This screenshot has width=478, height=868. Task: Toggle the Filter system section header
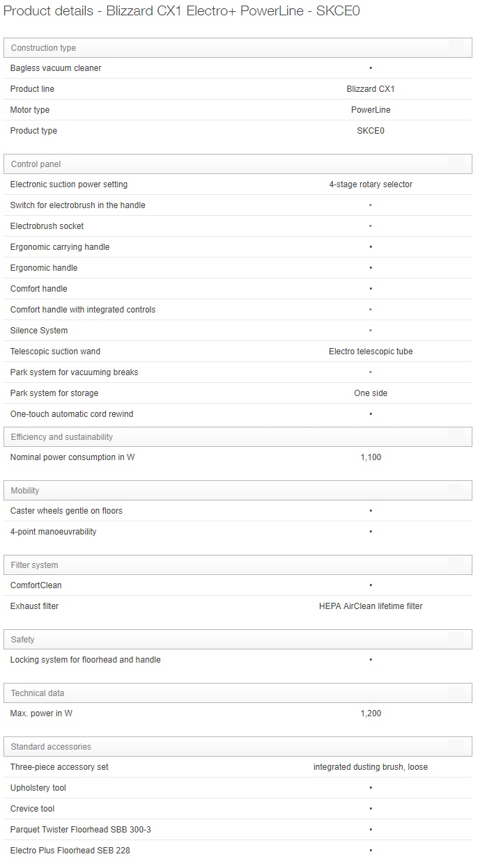point(238,565)
